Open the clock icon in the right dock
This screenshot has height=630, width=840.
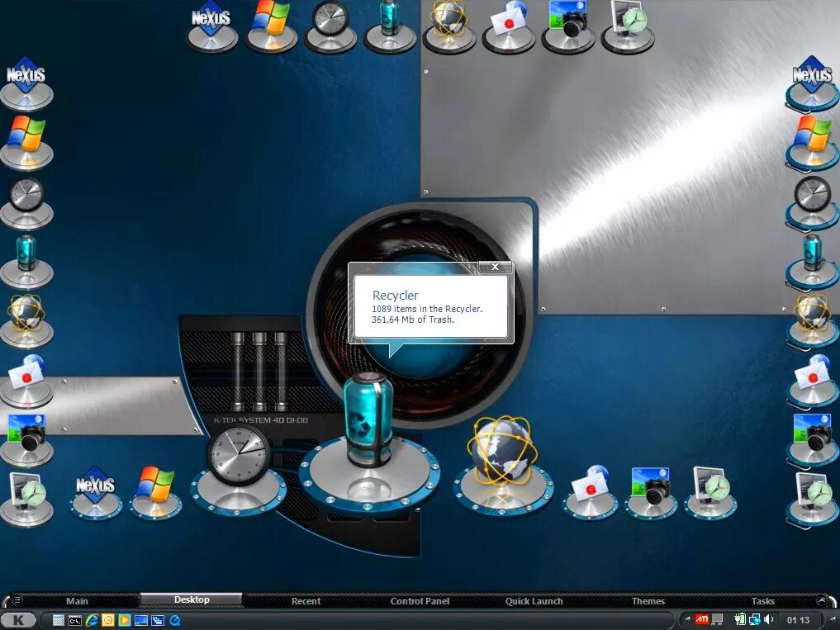pos(812,202)
